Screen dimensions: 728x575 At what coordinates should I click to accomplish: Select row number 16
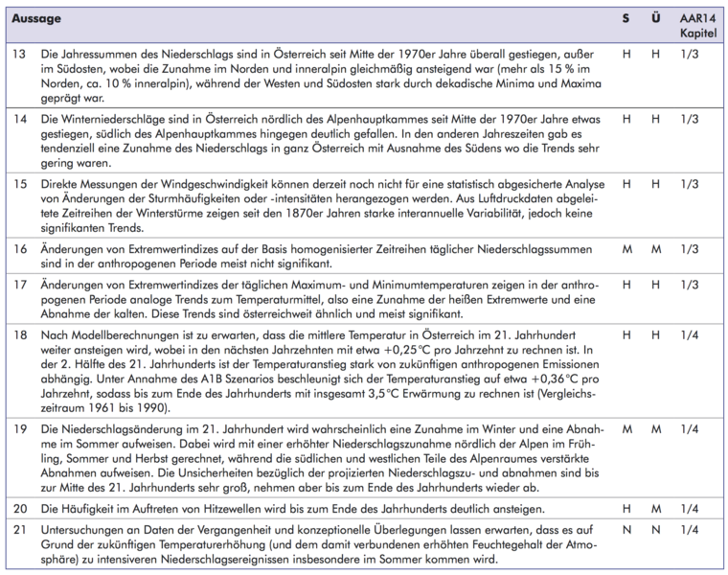(x=19, y=247)
